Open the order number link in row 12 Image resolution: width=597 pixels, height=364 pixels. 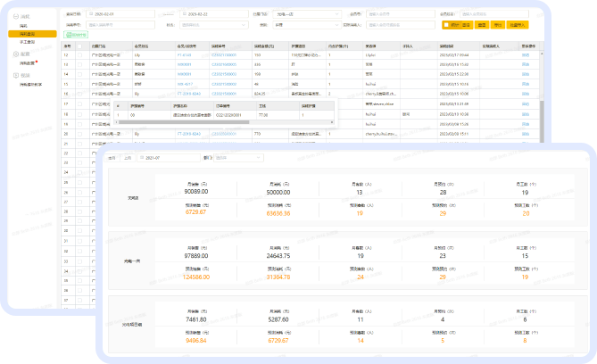click(x=224, y=55)
